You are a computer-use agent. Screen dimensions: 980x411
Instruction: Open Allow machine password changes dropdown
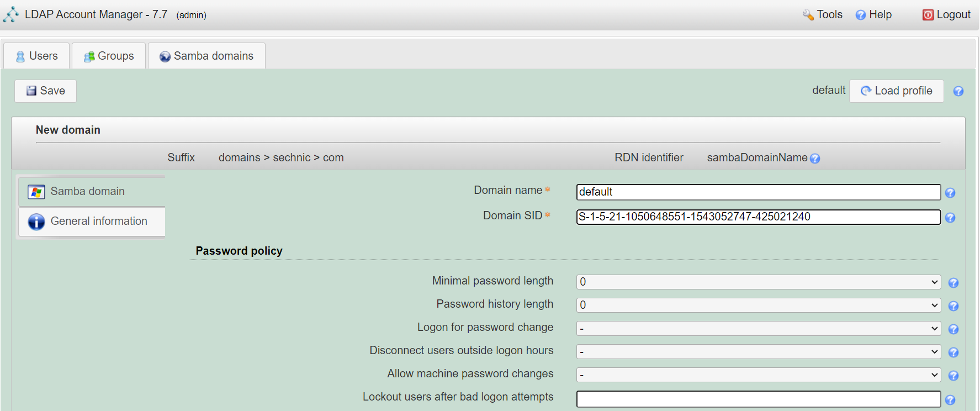(x=759, y=375)
